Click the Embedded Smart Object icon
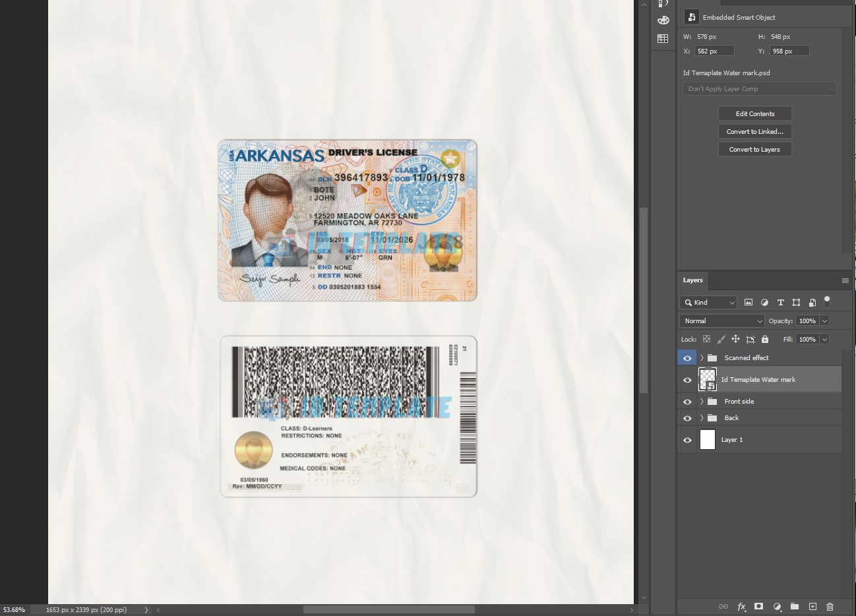856x616 pixels. click(x=691, y=17)
